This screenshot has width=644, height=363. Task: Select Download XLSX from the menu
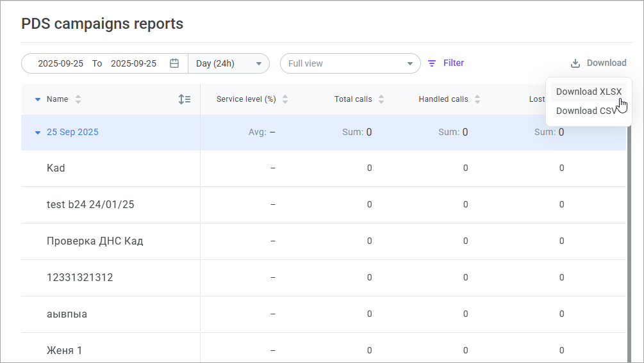click(x=588, y=92)
